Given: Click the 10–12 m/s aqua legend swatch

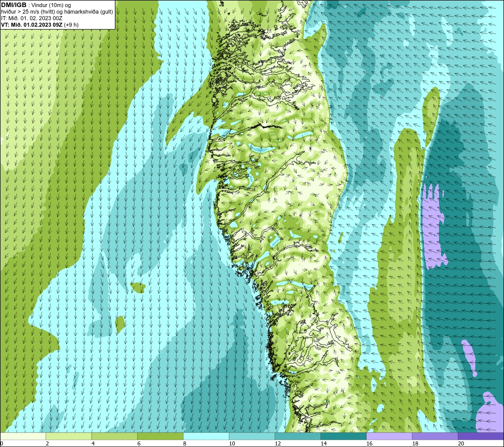Looking at the screenshot, I should [x=251, y=436].
